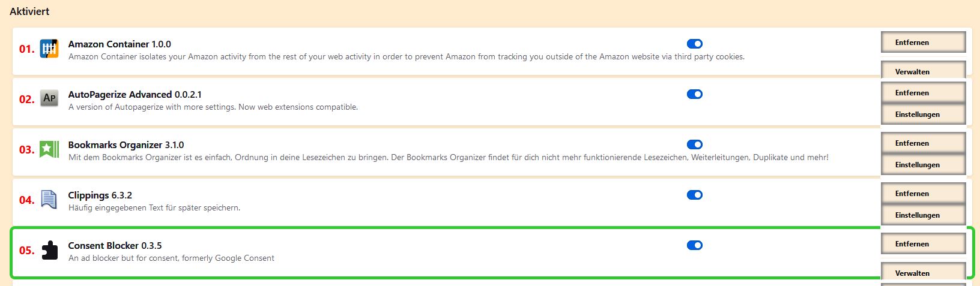Viewport: 980px width, 286px height.
Task: Click the Amazon Container extension icon
Action: (49, 49)
